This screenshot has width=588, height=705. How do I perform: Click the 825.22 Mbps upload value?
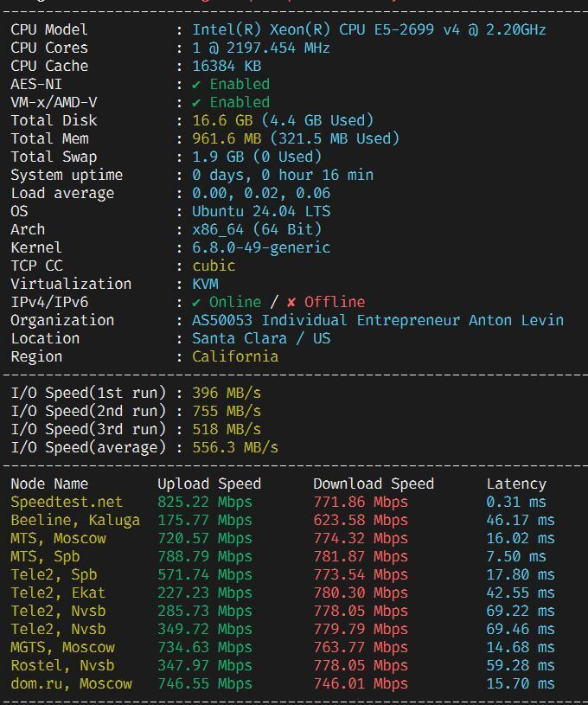tap(205, 502)
